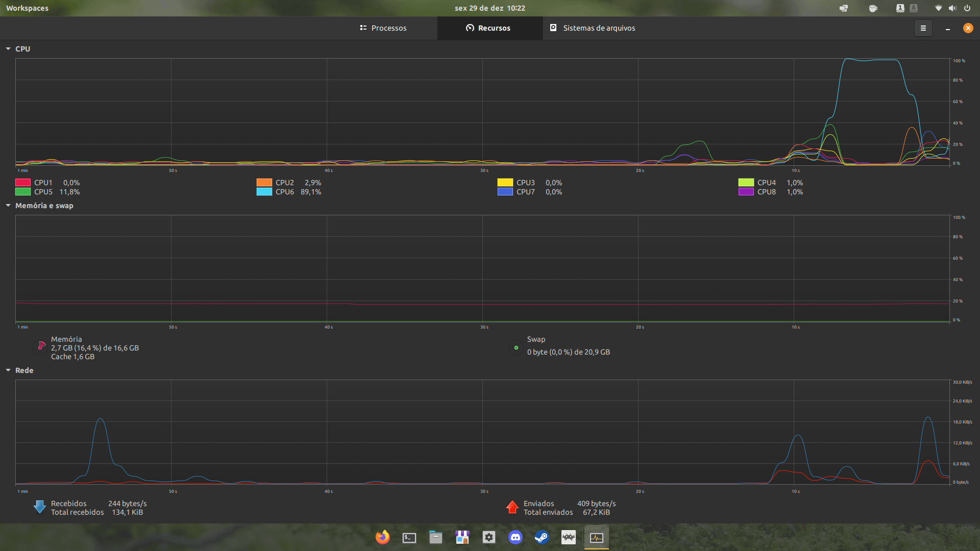Click the Enviados red arrow icon
980x551 pixels.
tap(512, 507)
